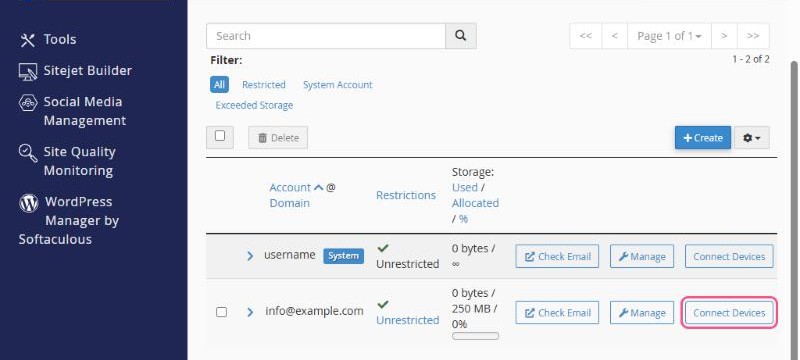Check Email for username account
This screenshot has width=800, height=360.
tap(557, 256)
